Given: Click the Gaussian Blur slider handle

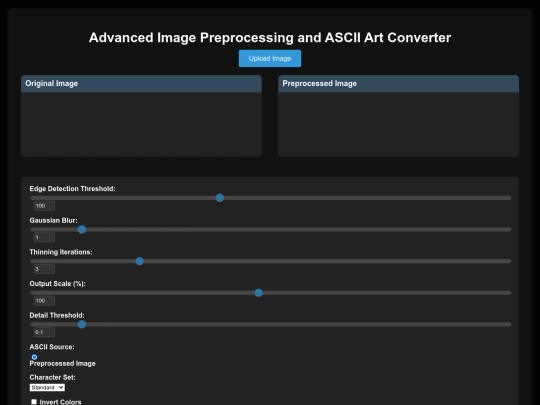Looking at the screenshot, I should click(82, 230).
